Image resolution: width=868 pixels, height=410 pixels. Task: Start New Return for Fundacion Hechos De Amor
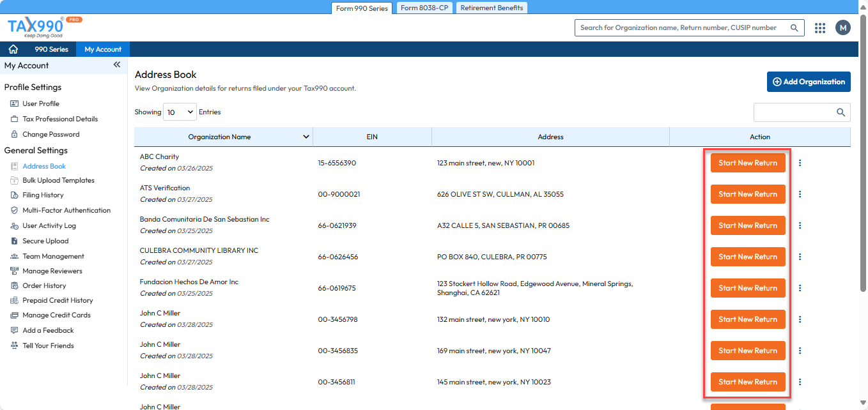[748, 288]
